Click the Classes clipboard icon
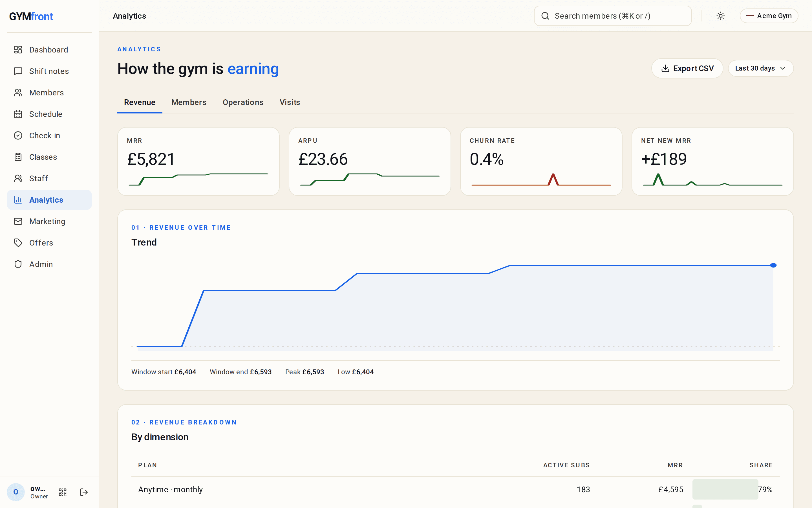 point(18,157)
